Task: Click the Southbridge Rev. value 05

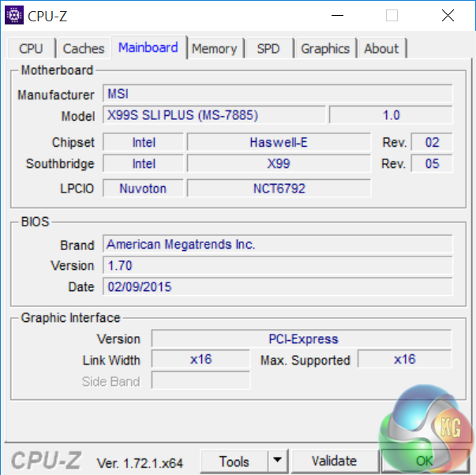Action: coord(432,163)
